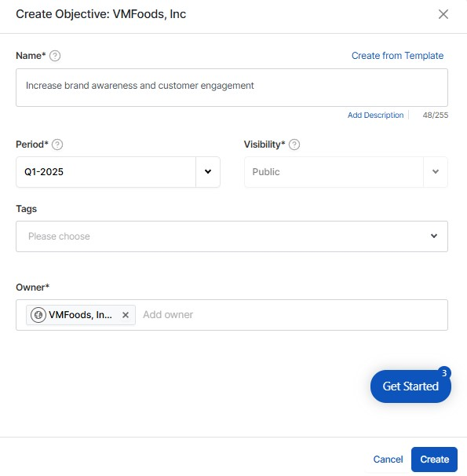
Task: Click the globe icon in owner chip
Action: [x=38, y=315]
